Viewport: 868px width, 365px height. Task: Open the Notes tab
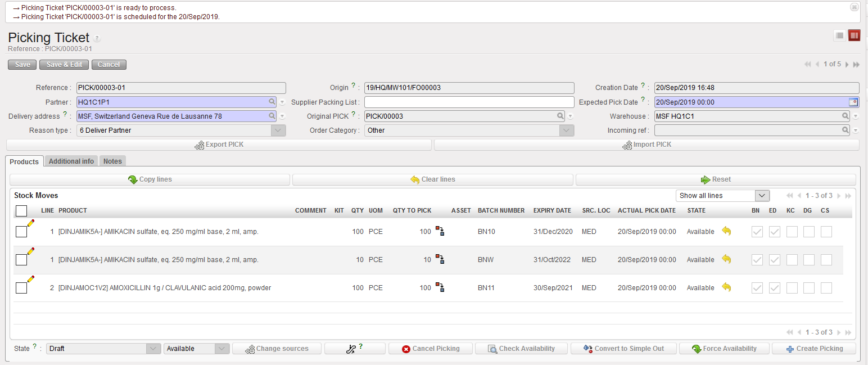click(112, 161)
